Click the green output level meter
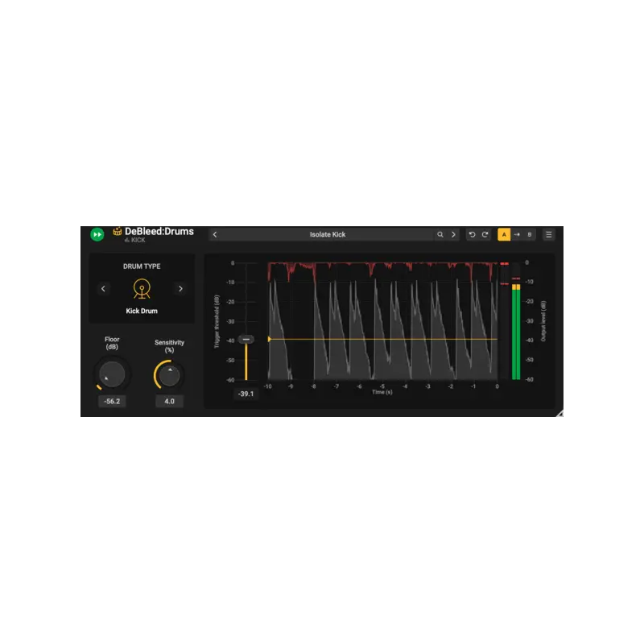Viewport: 644px width, 644px height. [516, 332]
